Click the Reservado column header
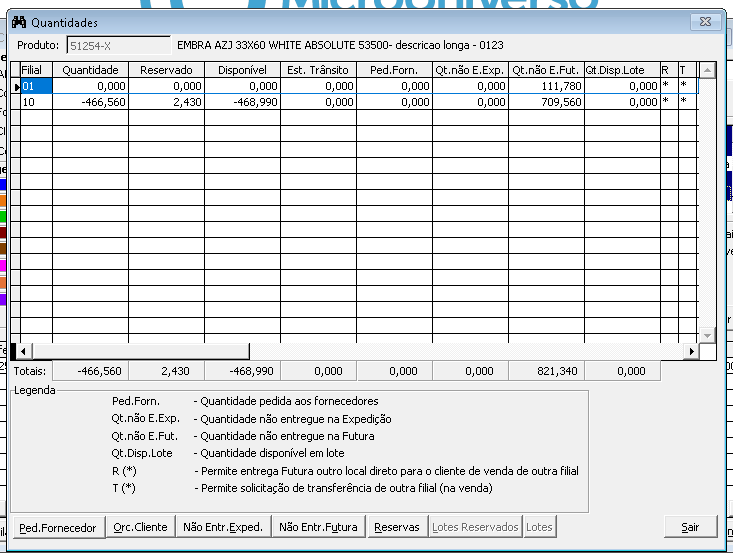 pyautogui.click(x=166, y=70)
